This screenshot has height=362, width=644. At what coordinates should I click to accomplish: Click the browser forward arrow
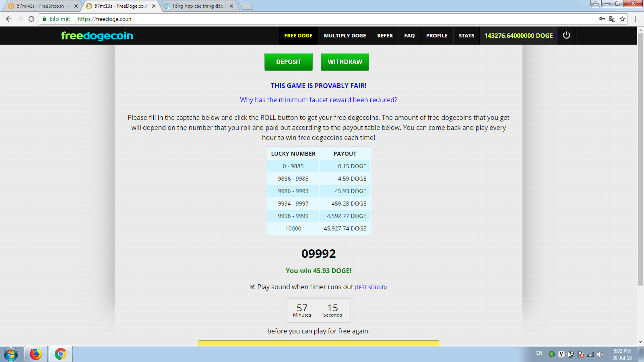point(20,19)
